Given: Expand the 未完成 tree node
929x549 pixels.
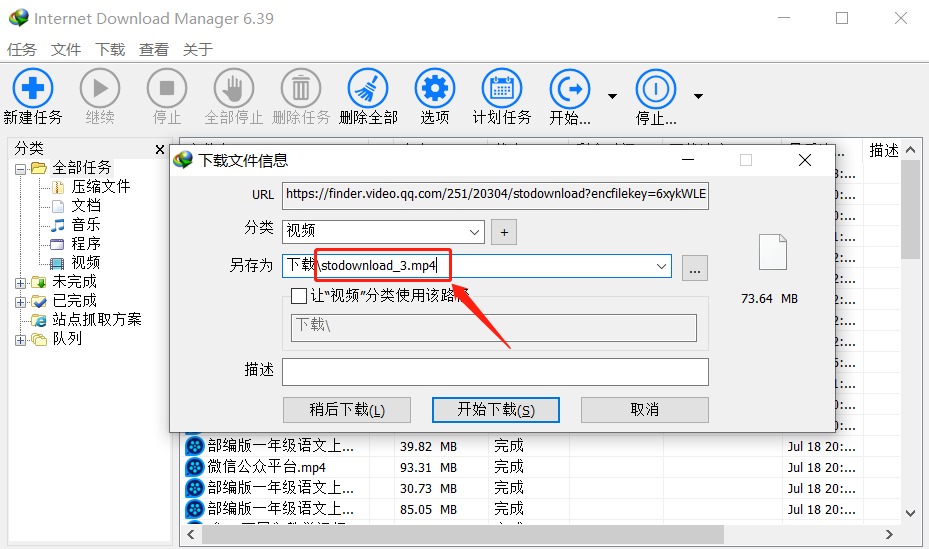Looking at the screenshot, I should [x=20, y=283].
